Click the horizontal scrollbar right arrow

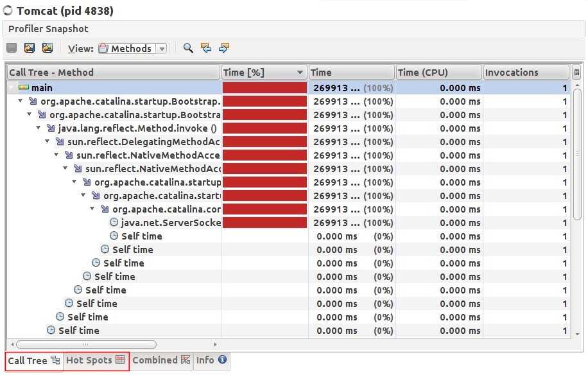coord(215,344)
